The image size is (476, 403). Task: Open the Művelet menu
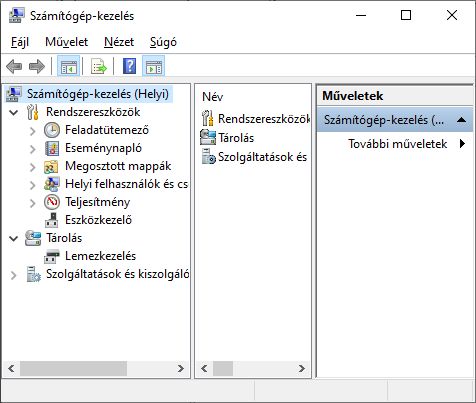tap(66, 42)
